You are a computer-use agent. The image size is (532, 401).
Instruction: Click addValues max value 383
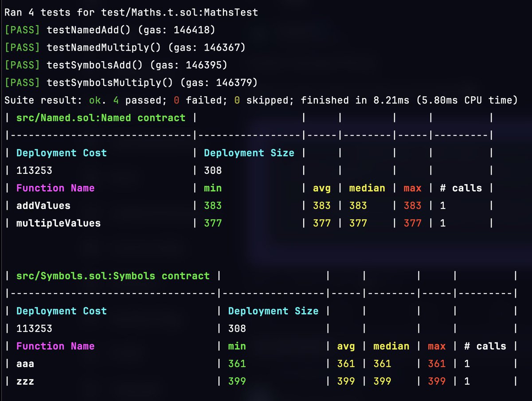pyautogui.click(x=412, y=205)
